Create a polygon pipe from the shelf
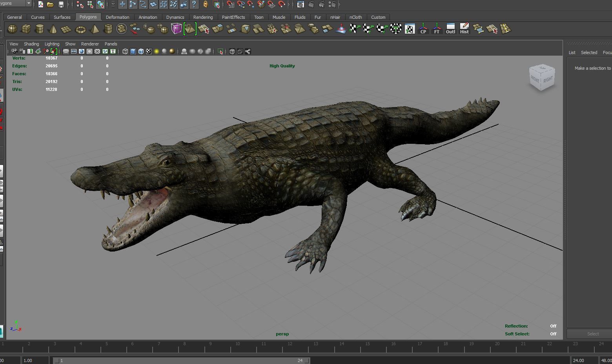Image resolution: width=612 pixels, height=364 pixels. [x=108, y=29]
